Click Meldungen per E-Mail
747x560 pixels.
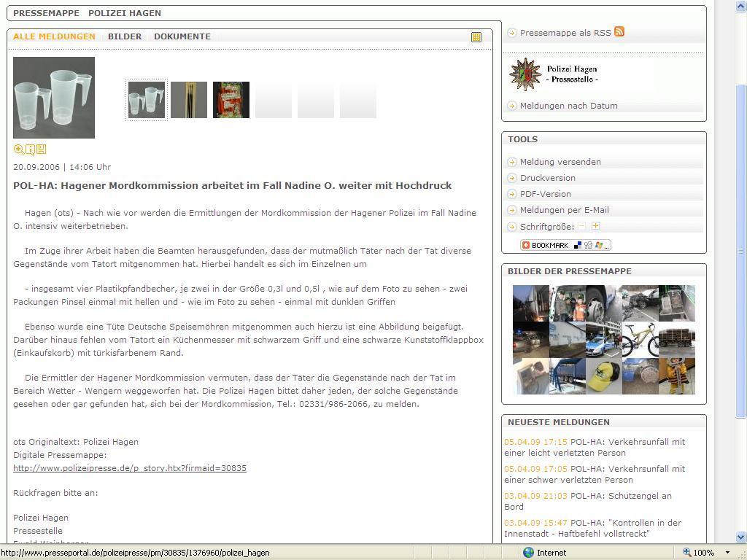tap(565, 210)
